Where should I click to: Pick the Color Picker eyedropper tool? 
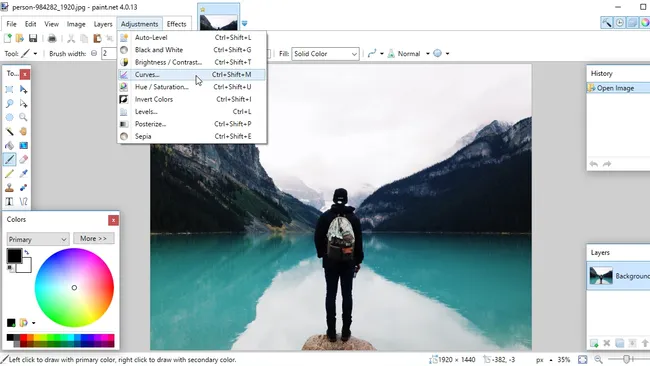24,174
